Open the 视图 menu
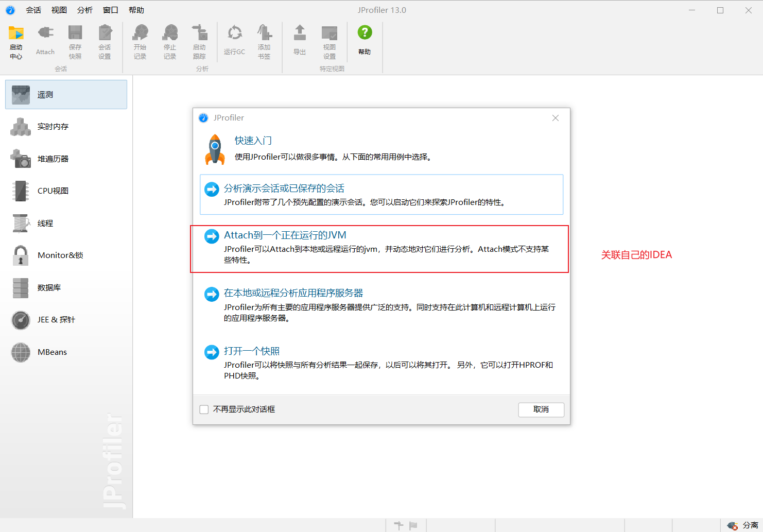 point(59,10)
